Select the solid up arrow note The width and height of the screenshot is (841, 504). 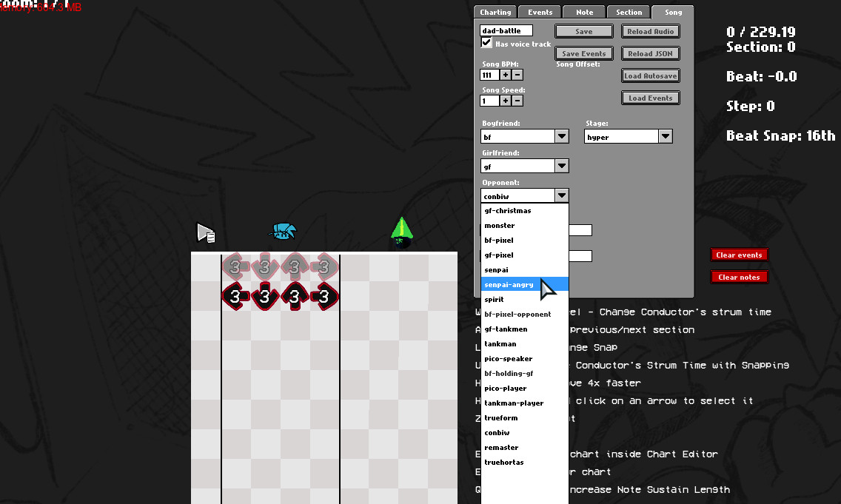pos(295,297)
